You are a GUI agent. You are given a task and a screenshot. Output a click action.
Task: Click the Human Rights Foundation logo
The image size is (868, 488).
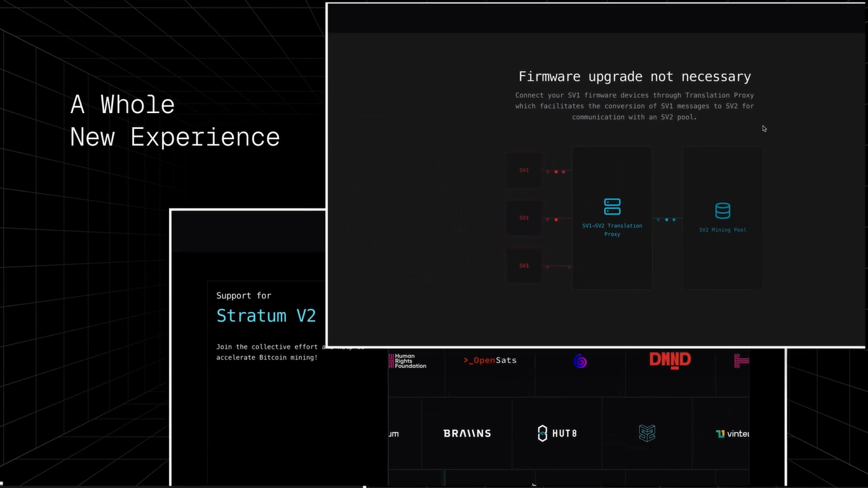coord(407,361)
